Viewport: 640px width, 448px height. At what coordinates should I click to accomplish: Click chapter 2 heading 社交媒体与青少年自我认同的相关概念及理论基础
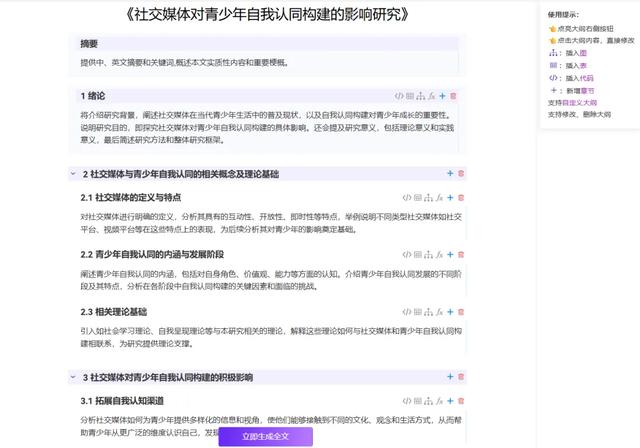pos(181,174)
